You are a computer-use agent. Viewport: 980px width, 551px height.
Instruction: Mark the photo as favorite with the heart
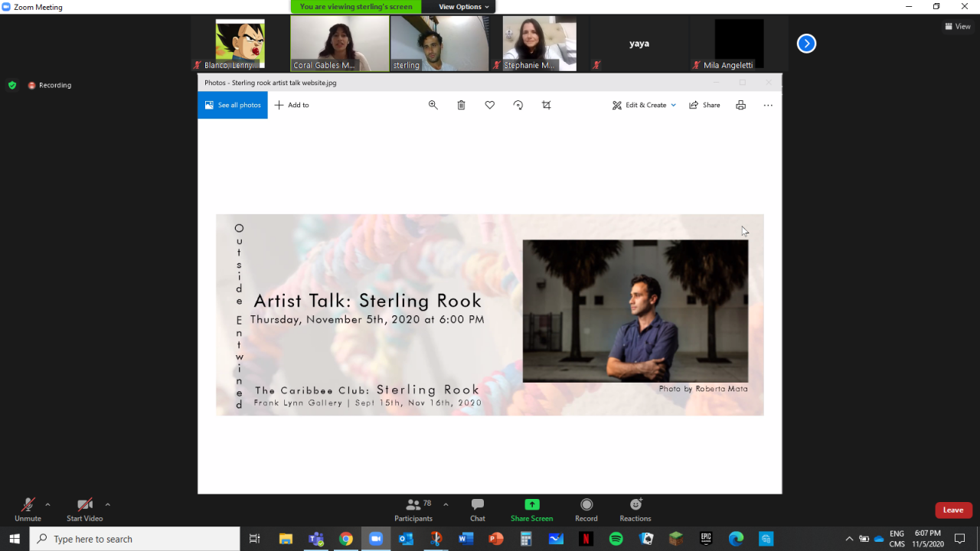[x=490, y=105]
